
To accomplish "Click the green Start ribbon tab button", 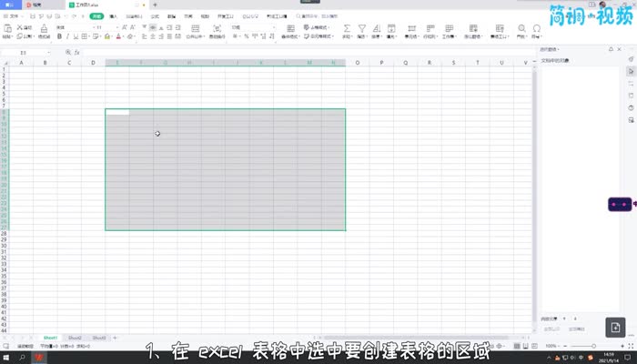I will pyautogui.click(x=96, y=16).
